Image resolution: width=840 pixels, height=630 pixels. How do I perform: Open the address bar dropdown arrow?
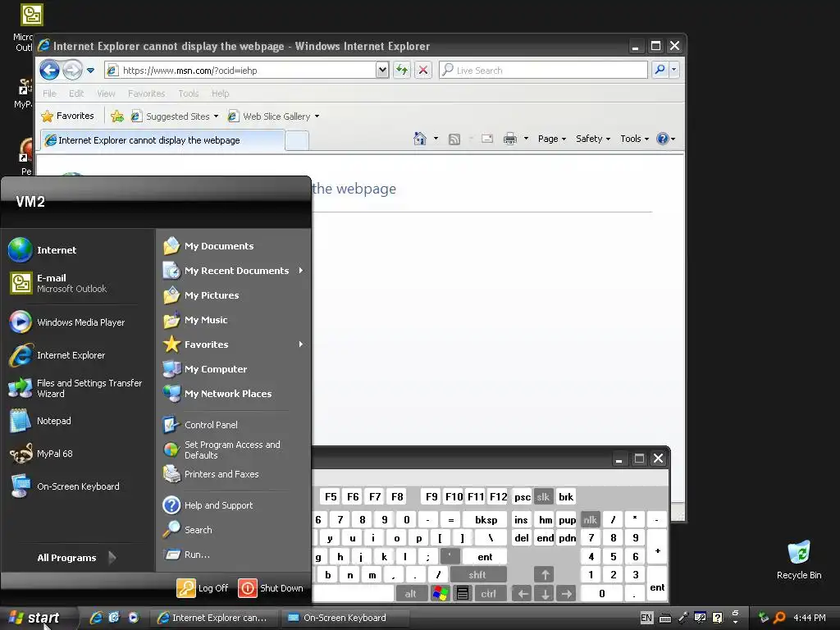pos(382,70)
